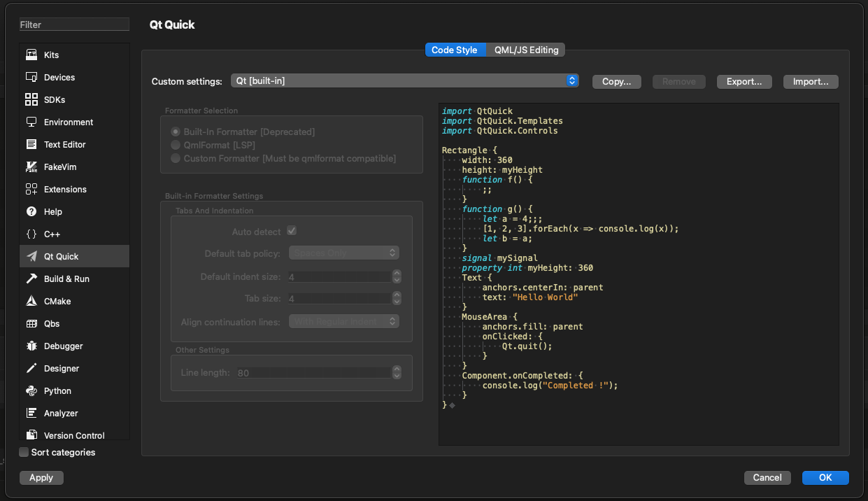Click the 'MouseArea {' preview line
This screenshot has height=501, width=868.
tap(490, 316)
